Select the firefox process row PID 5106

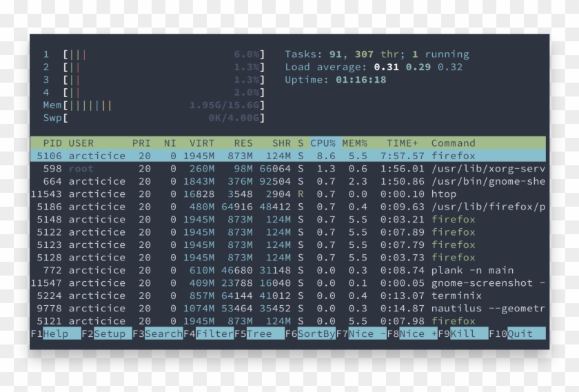click(288, 156)
